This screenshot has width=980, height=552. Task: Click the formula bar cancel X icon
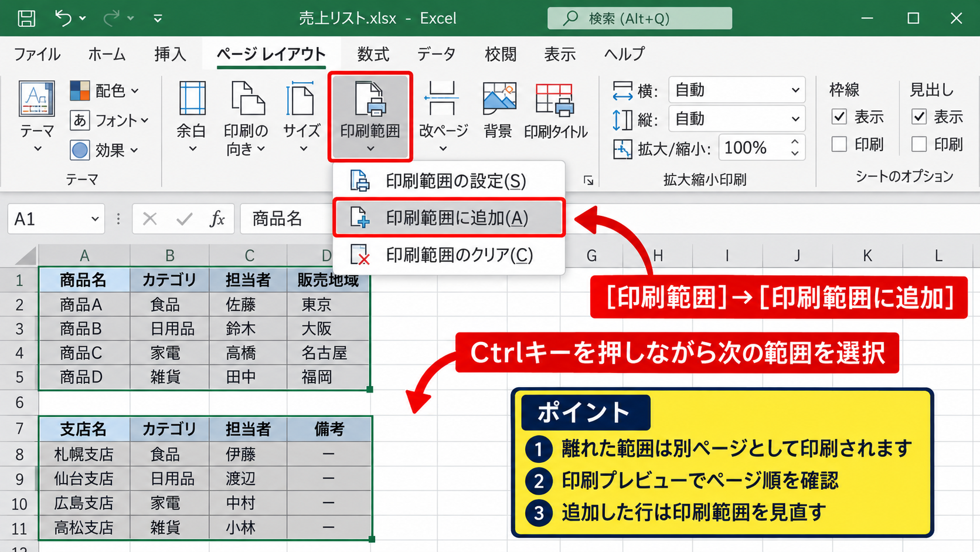point(150,219)
